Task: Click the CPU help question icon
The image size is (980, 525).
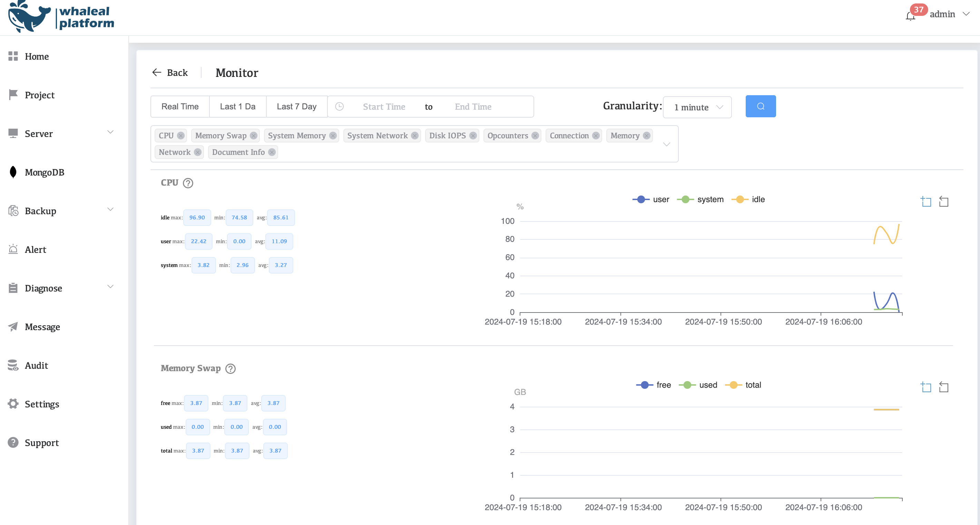Action: pyautogui.click(x=188, y=183)
